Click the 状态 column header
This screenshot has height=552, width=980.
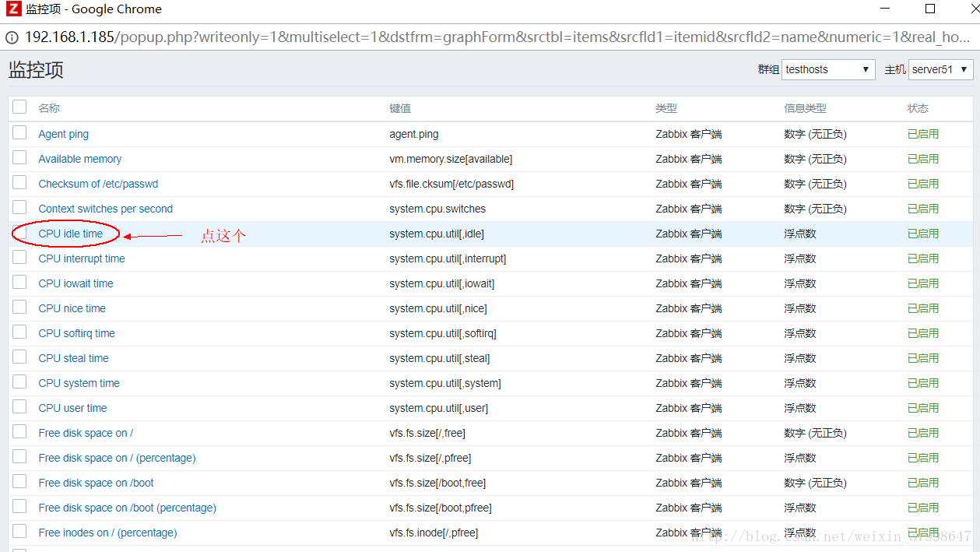coord(918,108)
